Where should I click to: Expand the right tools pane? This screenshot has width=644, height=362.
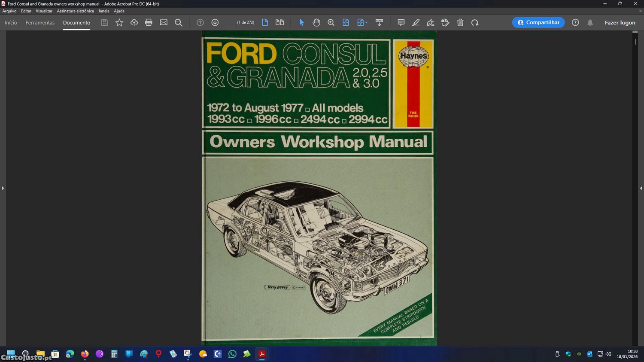pyautogui.click(x=641, y=188)
